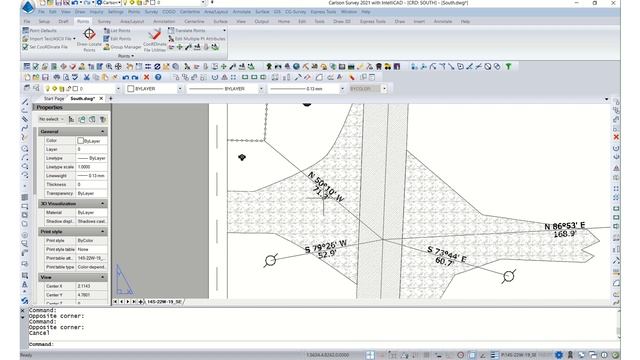The height and width of the screenshot is (360, 640).
Task: Open the No selection dropdown in Properties
Action: [51, 119]
